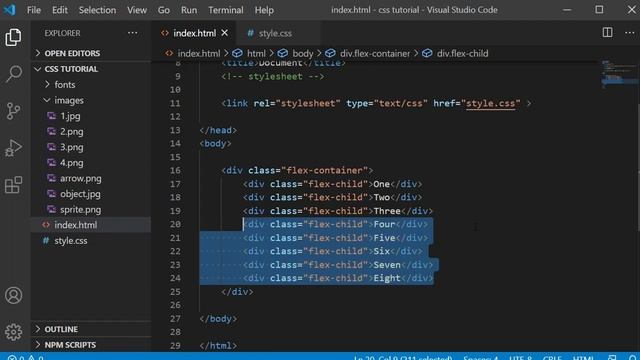Open 1.jpg in the explorer
Screen dimensions: 640x360
coord(70,116)
